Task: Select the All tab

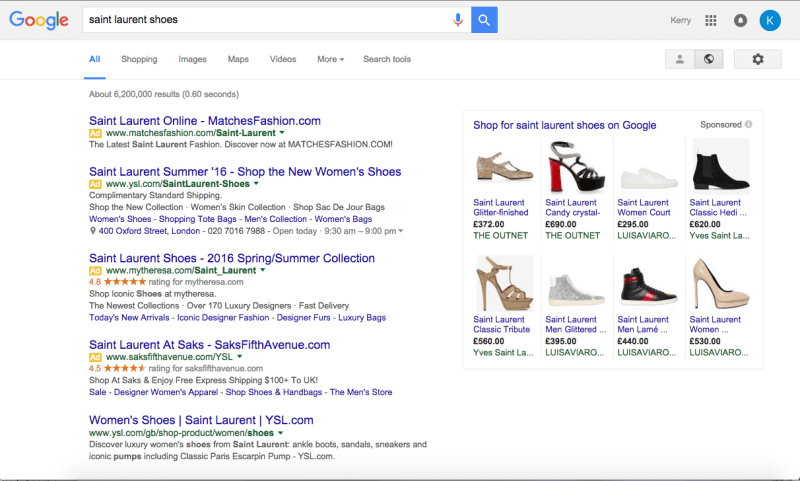Action: coord(94,59)
